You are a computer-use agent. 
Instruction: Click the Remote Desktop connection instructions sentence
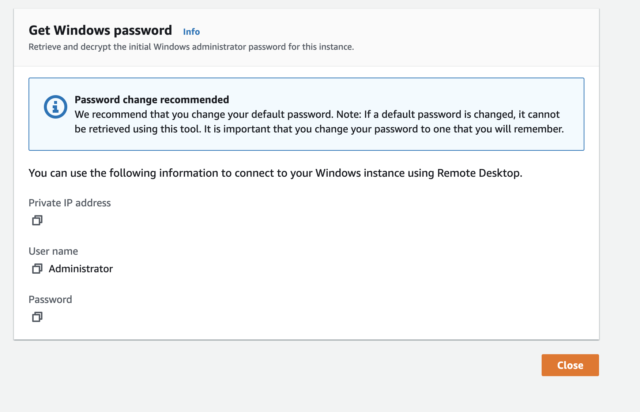(276, 173)
